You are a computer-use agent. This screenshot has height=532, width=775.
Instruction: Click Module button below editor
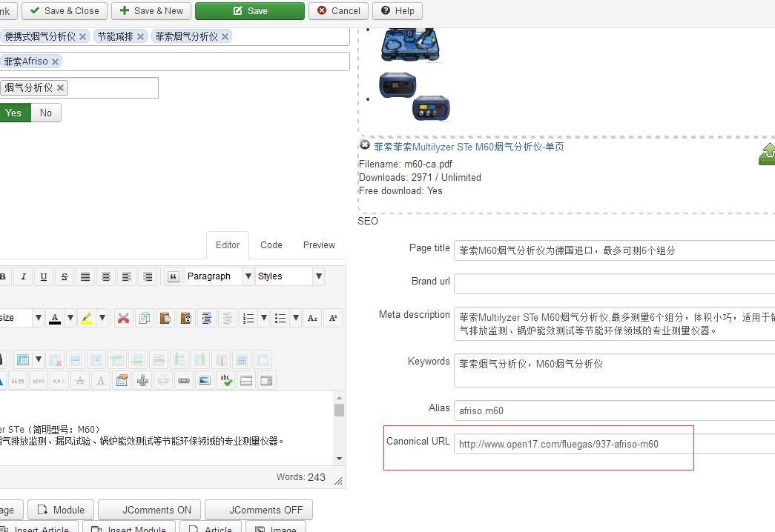coord(61,510)
